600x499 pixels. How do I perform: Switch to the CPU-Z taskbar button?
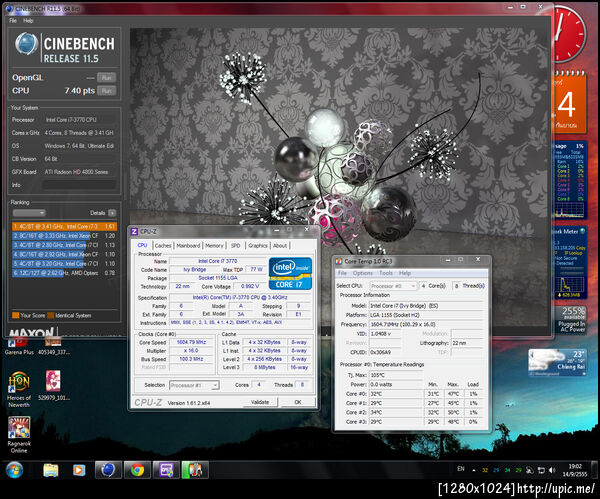pyautogui.click(x=166, y=470)
